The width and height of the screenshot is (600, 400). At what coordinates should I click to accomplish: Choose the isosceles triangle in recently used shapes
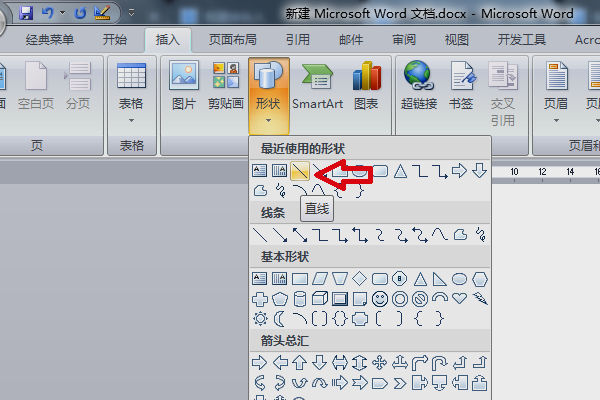click(400, 171)
